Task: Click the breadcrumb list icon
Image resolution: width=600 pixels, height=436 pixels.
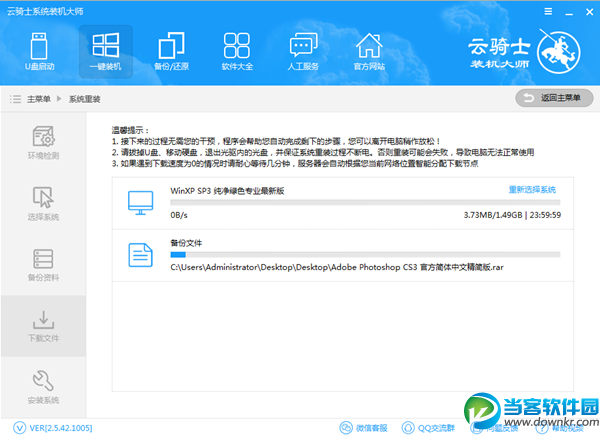Action: pos(15,99)
